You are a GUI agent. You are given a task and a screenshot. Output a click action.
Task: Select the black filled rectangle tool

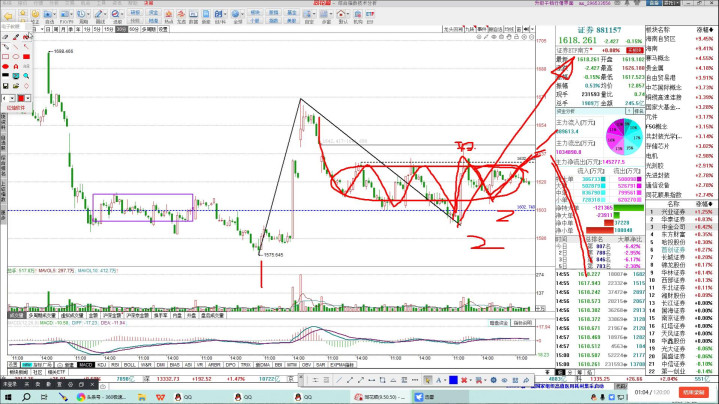[x=6, y=75]
